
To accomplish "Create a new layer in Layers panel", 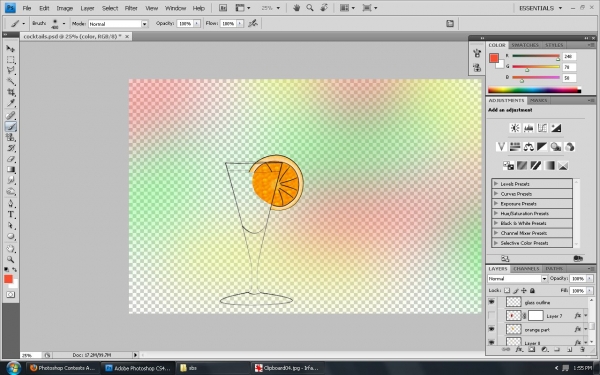I will point(569,349).
